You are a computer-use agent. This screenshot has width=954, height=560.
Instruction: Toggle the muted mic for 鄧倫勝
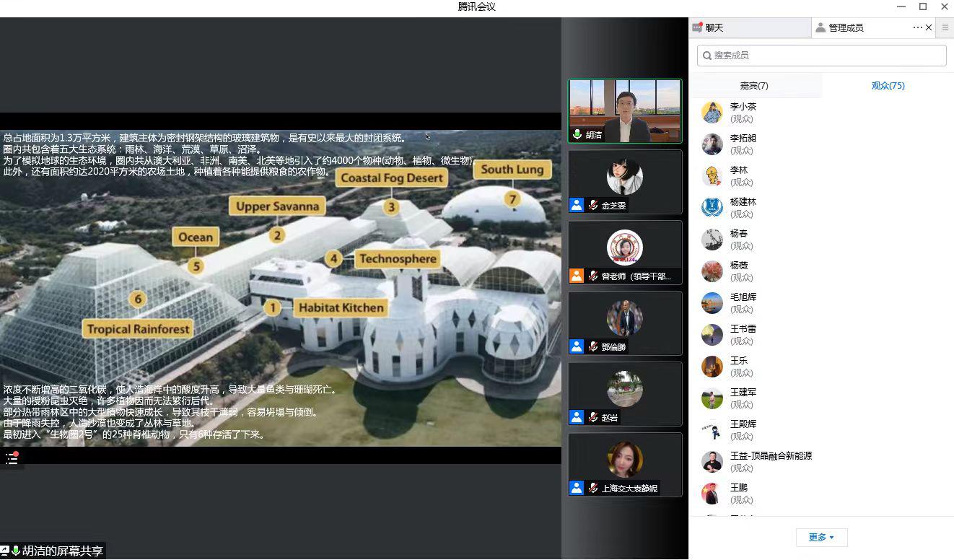(592, 346)
